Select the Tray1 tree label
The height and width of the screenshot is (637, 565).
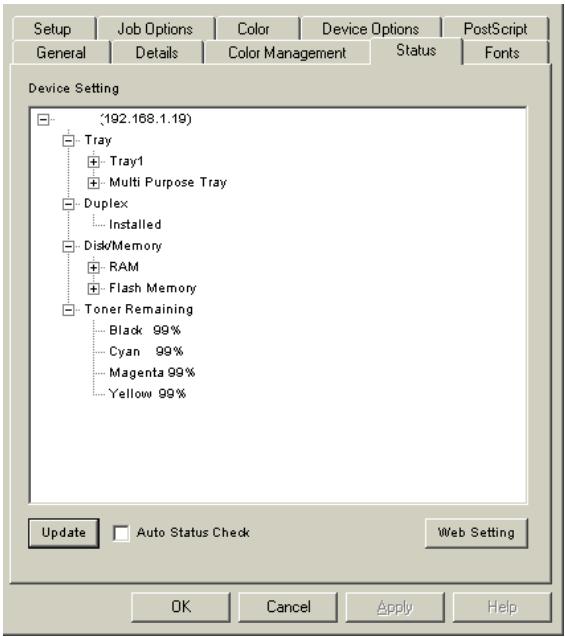126,161
